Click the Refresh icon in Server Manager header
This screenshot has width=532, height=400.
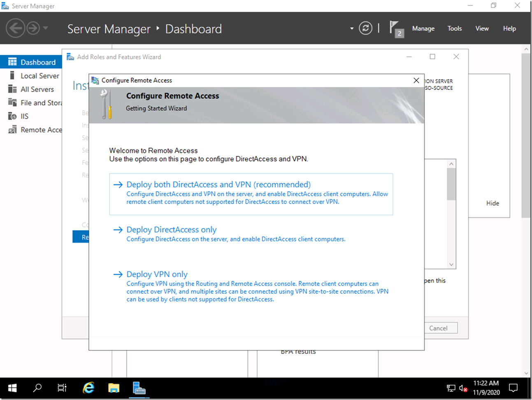click(x=365, y=28)
